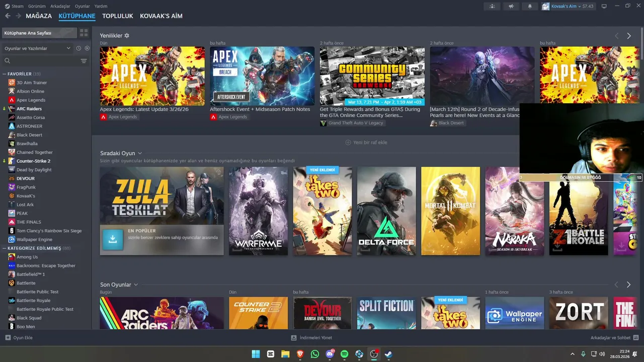Open WhatsApp from the taskbar
This screenshot has height=362, width=644.
pyautogui.click(x=315, y=354)
